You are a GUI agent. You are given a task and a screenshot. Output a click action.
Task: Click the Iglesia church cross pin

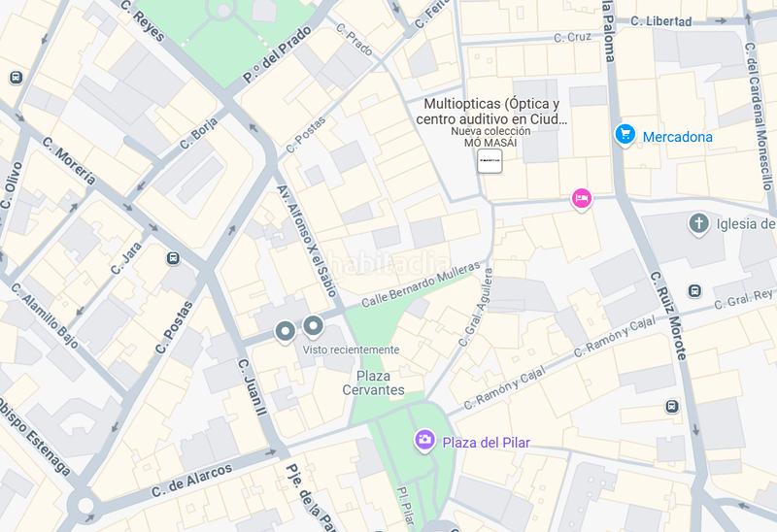[x=698, y=224]
